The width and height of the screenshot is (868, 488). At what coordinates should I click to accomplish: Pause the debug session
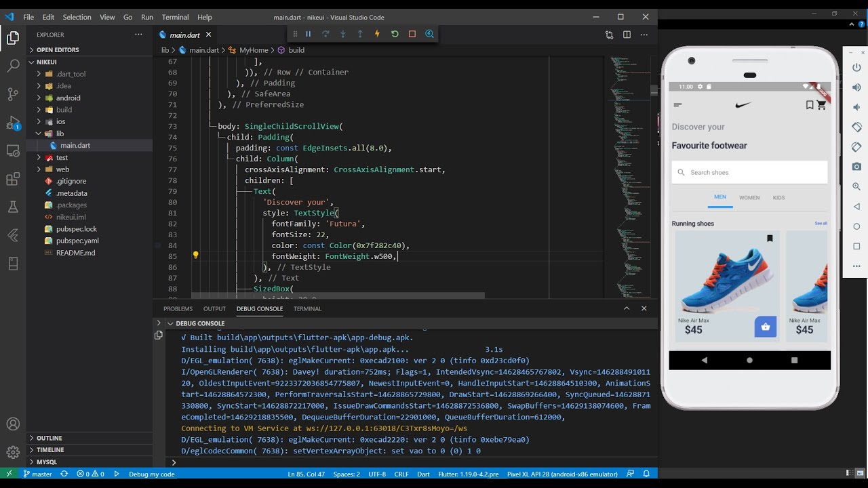[x=308, y=34]
